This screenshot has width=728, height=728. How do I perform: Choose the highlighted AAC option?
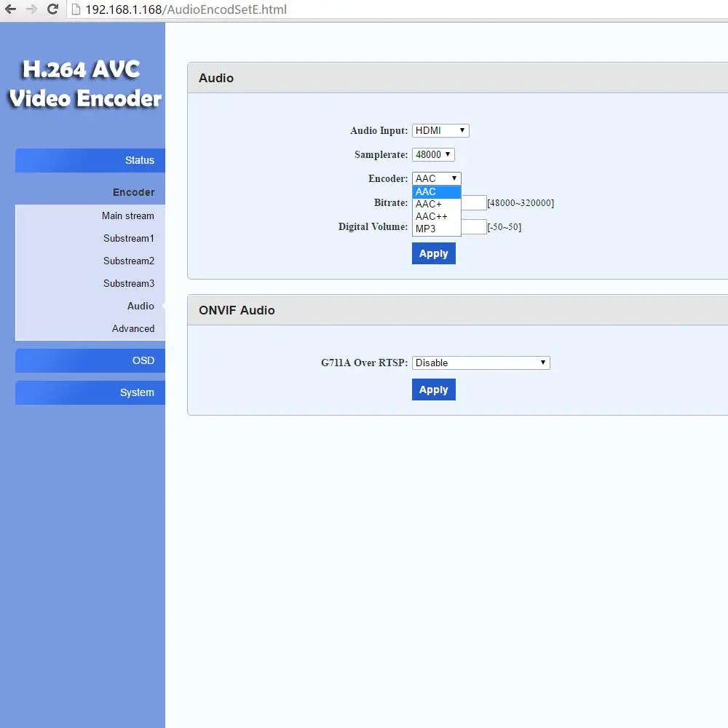tap(436, 191)
